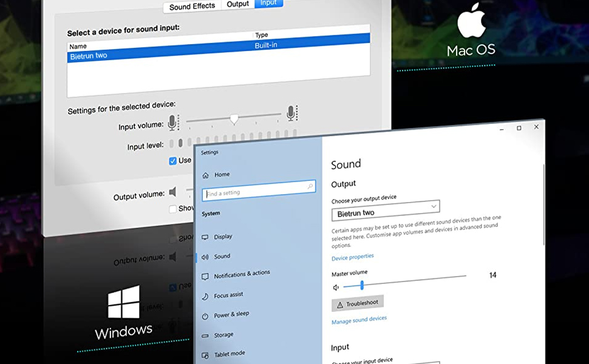Toggle the 'Use' checkbox under Input level
589x364 pixels.
coord(173,161)
